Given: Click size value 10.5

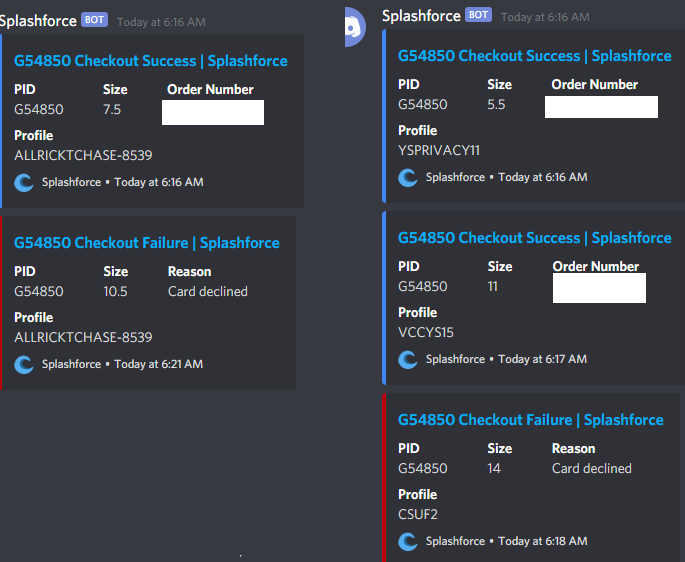Looking at the screenshot, I should (115, 291).
